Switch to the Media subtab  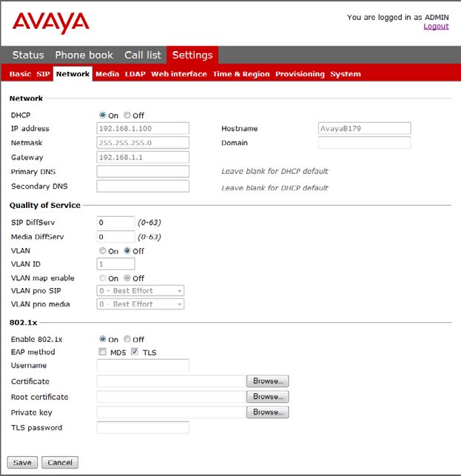(x=107, y=74)
